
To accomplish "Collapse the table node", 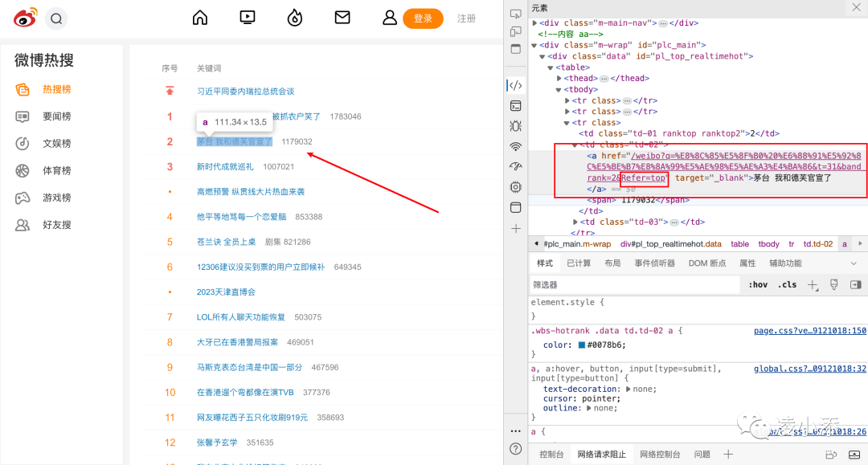I will click(x=551, y=67).
